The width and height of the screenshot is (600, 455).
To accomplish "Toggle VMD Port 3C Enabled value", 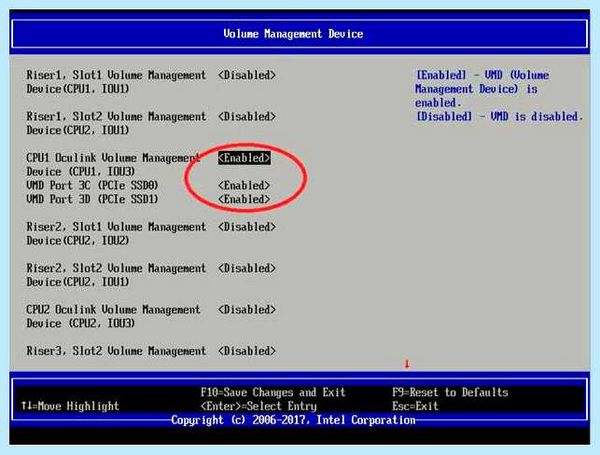I will click(x=244, y=186).
